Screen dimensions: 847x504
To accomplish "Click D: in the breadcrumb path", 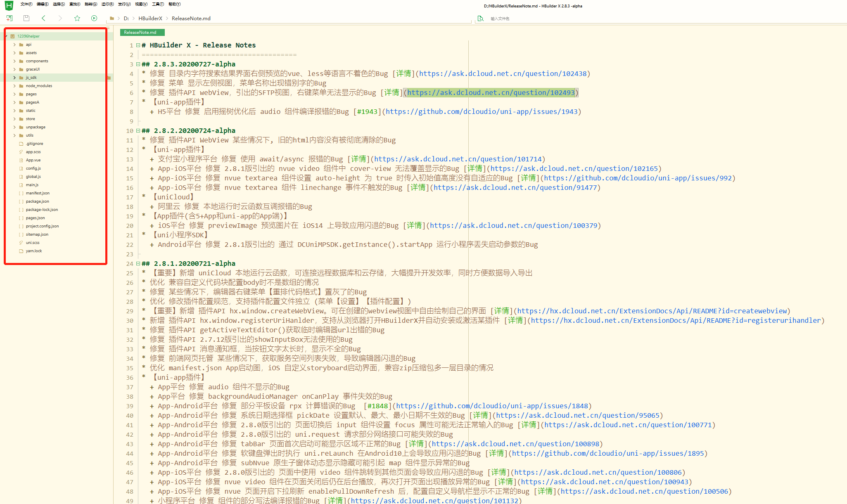I will click(126, 19).
